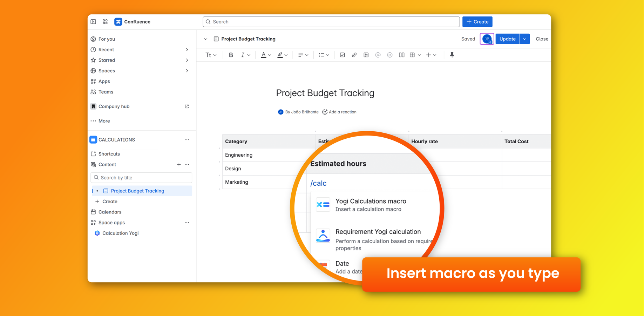Viewport: 644px width, 316px height.
Task: Toggle bold formatting
Action: [231, 55]
